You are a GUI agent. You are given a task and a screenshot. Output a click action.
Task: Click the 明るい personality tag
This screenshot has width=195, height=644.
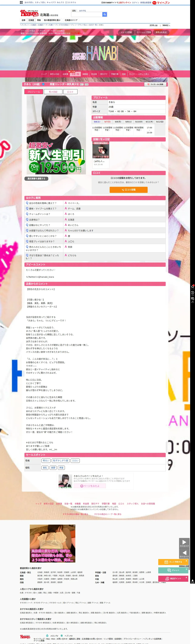point(46,461)
